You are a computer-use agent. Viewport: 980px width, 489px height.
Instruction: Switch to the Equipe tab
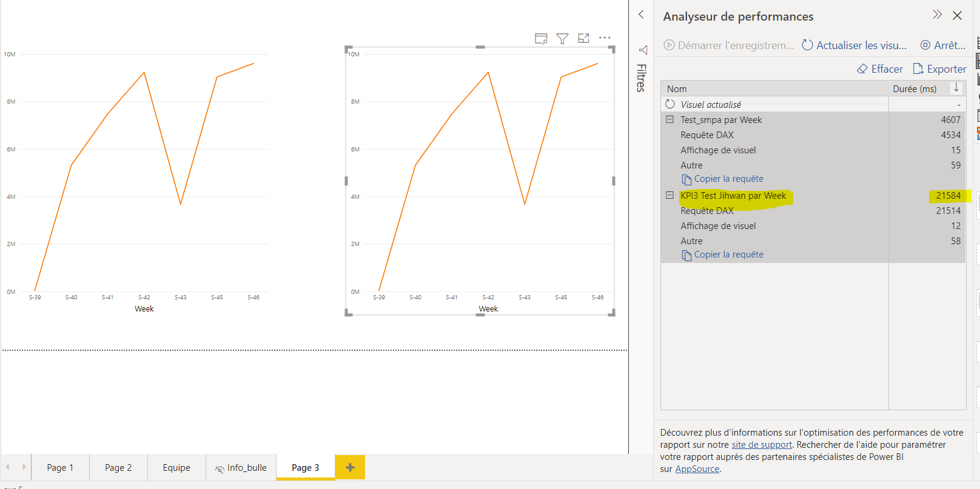point(176,467)
